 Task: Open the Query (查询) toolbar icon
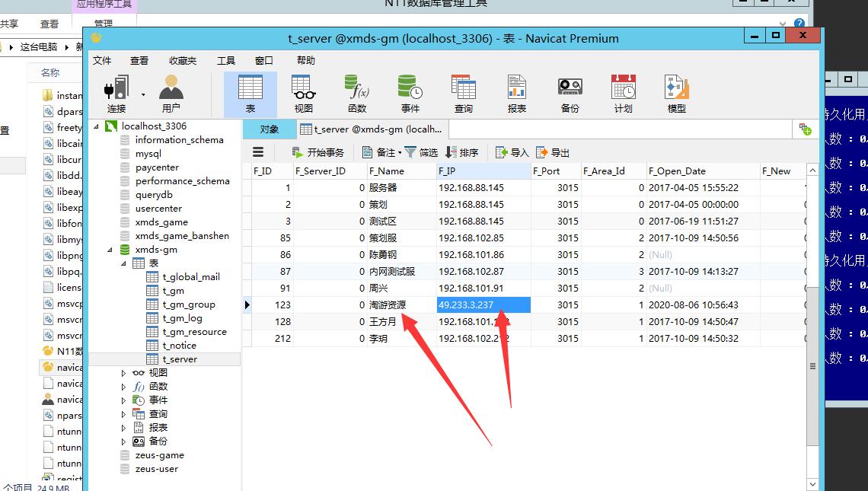(x=463, y=89)
